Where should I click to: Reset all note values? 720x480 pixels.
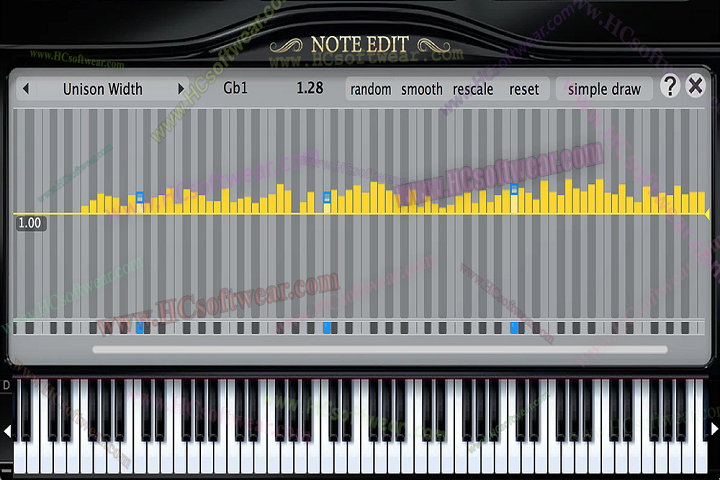click(524, 89)
